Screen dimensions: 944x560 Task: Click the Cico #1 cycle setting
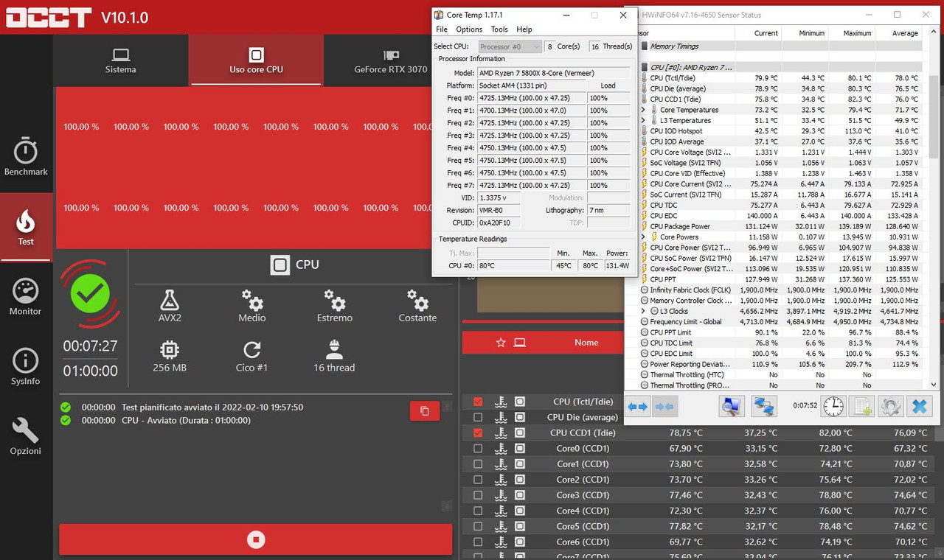click(252, 356)
